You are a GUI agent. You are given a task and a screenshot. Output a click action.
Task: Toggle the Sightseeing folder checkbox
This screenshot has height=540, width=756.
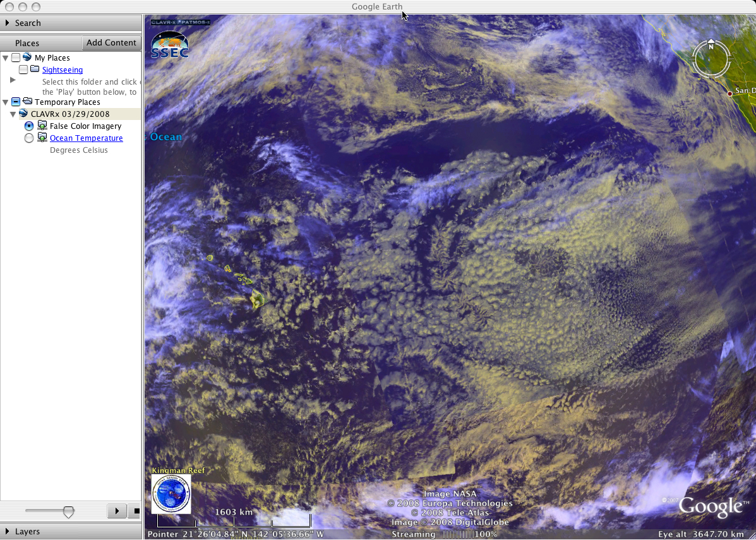[23, 70]
